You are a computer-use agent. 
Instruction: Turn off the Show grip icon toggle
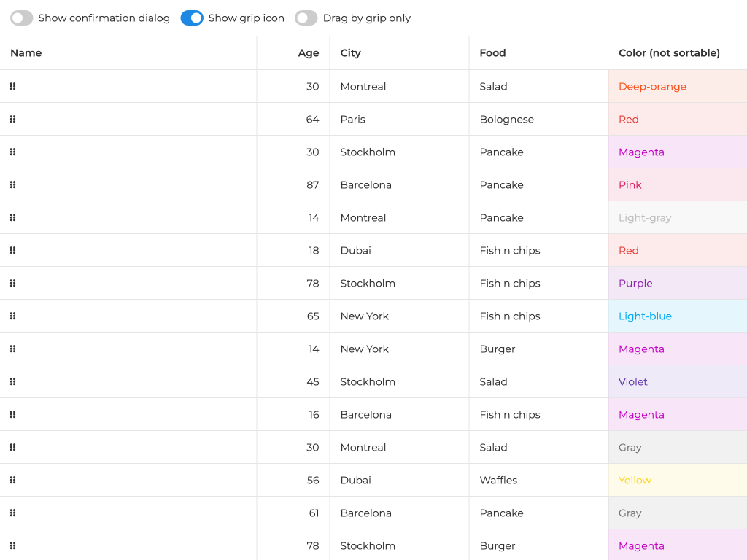click(x=192, y=17)
